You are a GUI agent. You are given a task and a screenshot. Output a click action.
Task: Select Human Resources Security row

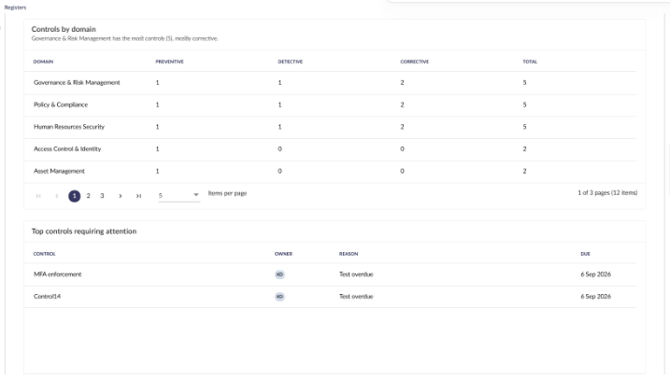pyautogui.click(x=330, y=127)
